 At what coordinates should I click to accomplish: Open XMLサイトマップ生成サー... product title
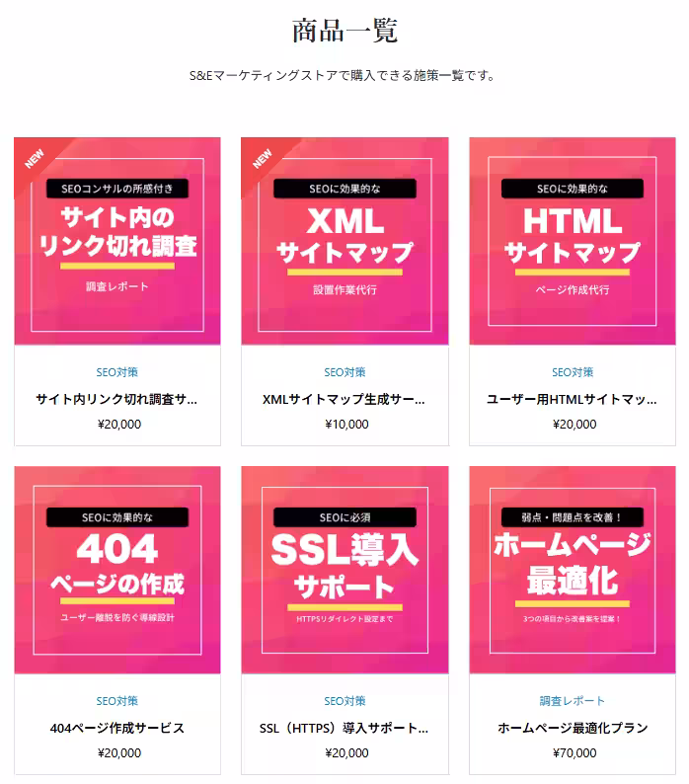point(344,399)
